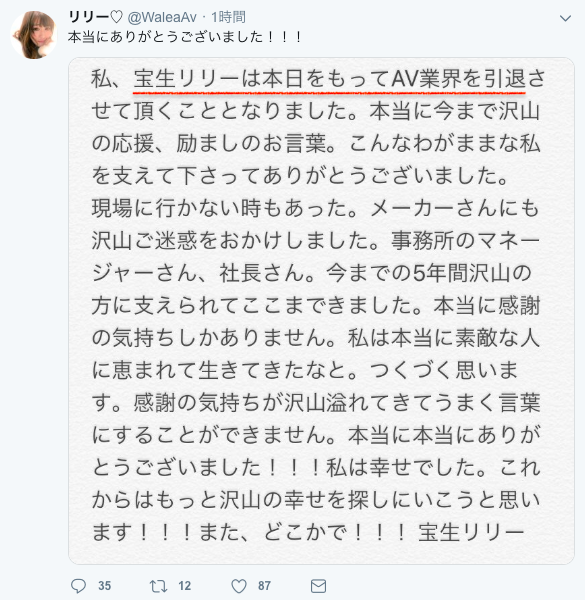
Task: Select the tweet text 本当にありがとうございました
Action: click(166, 37)
